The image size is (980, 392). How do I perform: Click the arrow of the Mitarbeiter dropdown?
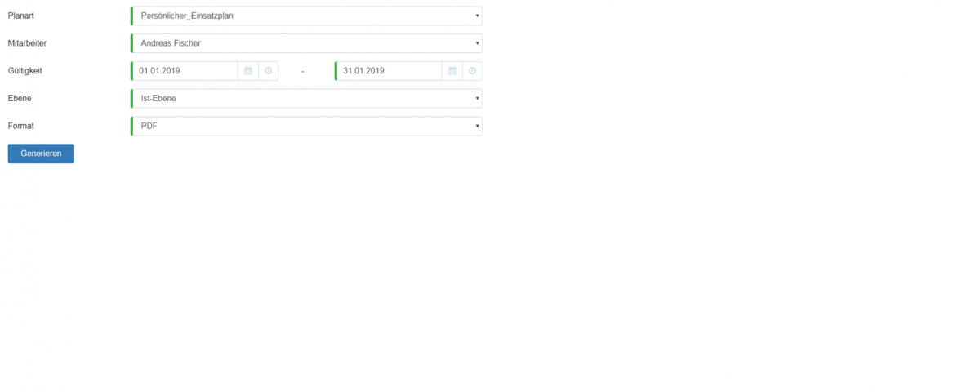tap(477, 43)
